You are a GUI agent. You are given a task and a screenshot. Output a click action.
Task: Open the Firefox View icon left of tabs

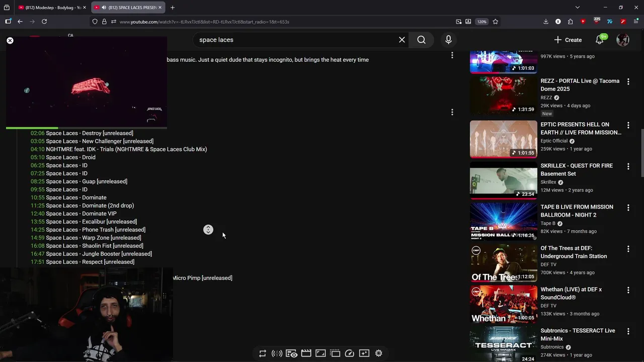7,8
